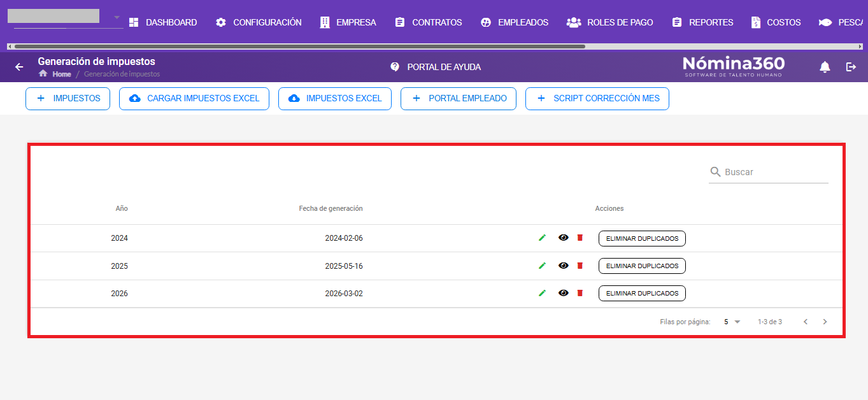Open the DASHBOARD menu
Screen dimensions: 868x400
(163, 22)
